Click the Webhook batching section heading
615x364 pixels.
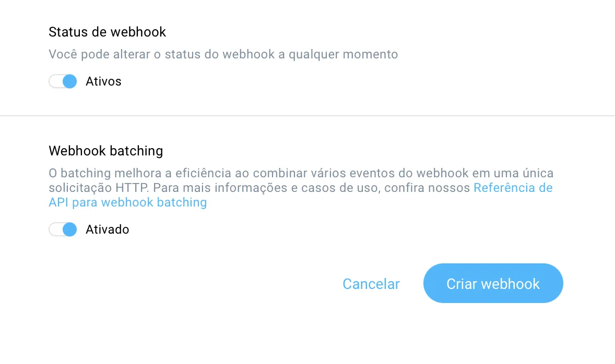(106, 151)
